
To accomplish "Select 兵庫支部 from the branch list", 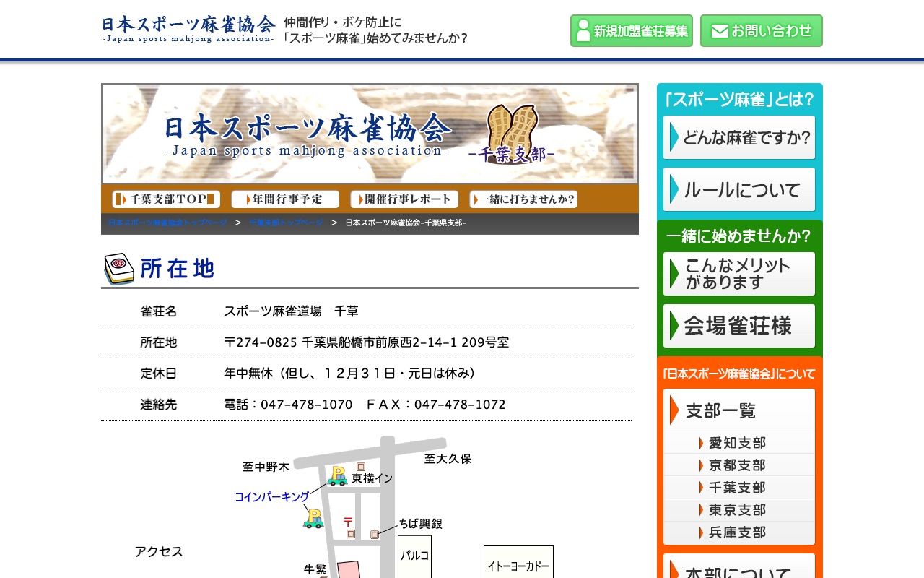I will pos(736,532).
